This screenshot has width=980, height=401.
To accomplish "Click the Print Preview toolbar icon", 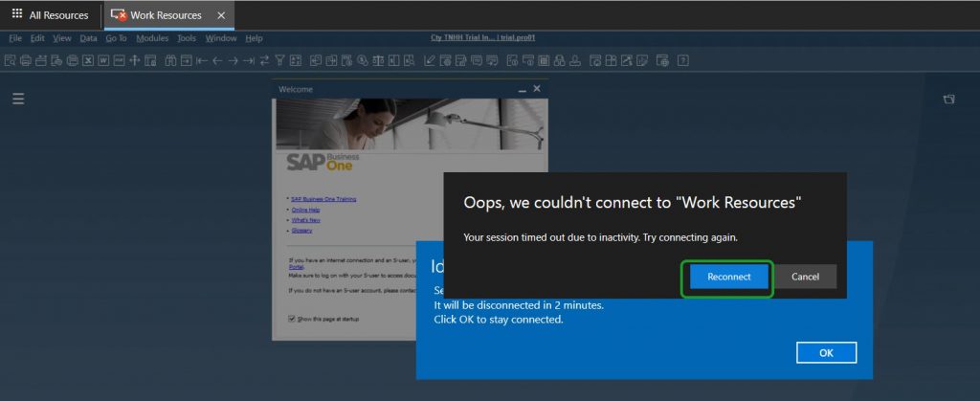I will [10, 60].
